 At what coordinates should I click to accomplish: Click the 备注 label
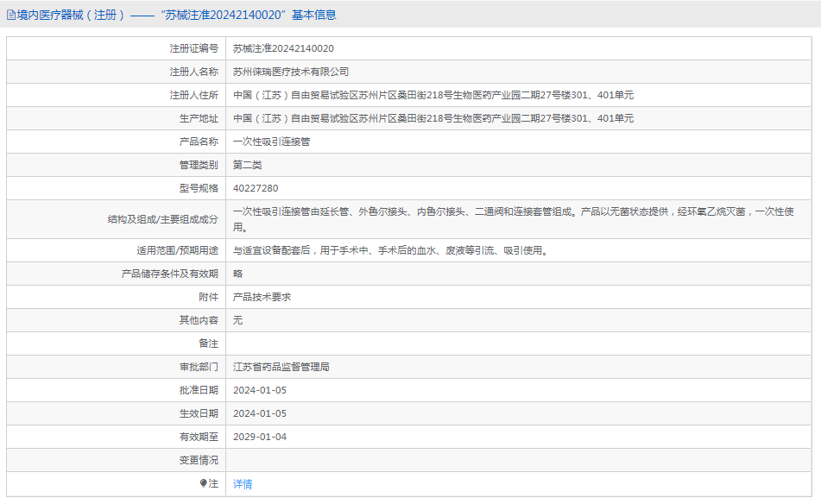point(208,343)
